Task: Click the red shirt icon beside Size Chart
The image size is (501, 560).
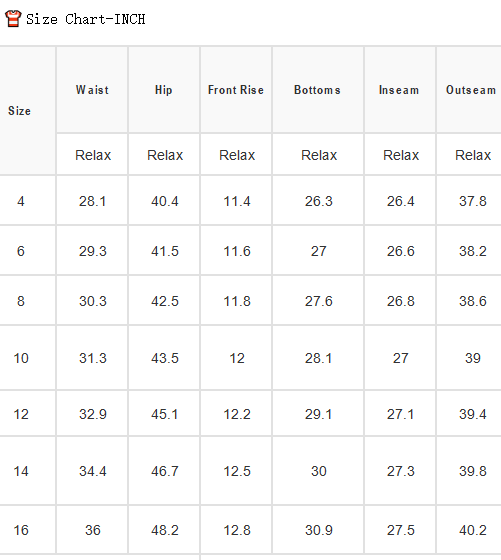Action: point(13,18)
